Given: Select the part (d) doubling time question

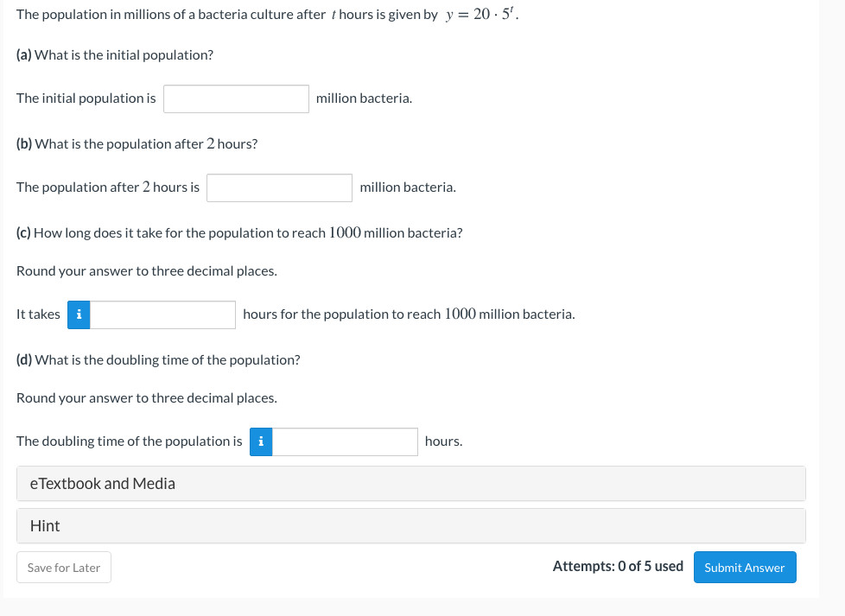Looking at the screenshot, I should [158, 360].
